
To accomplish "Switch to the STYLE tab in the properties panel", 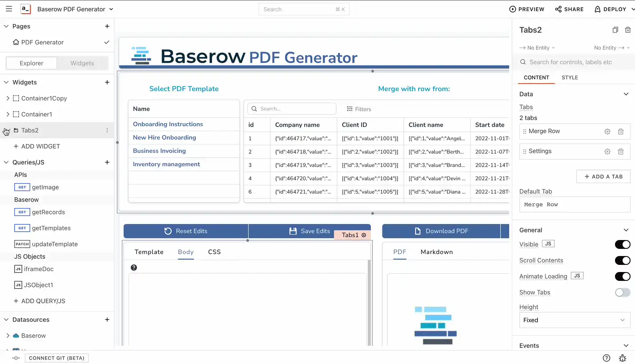I will 570,77.
